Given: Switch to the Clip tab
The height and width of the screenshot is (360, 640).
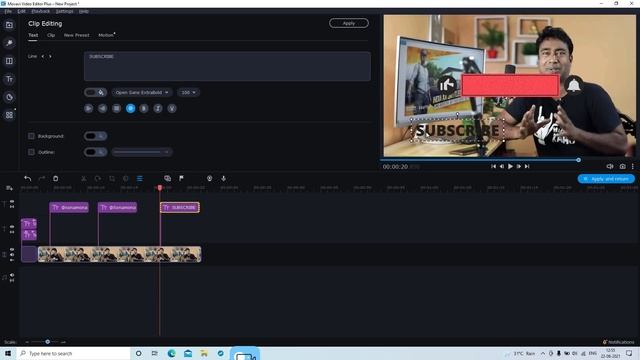Looking at the screenshot, I should pos(51,36).
